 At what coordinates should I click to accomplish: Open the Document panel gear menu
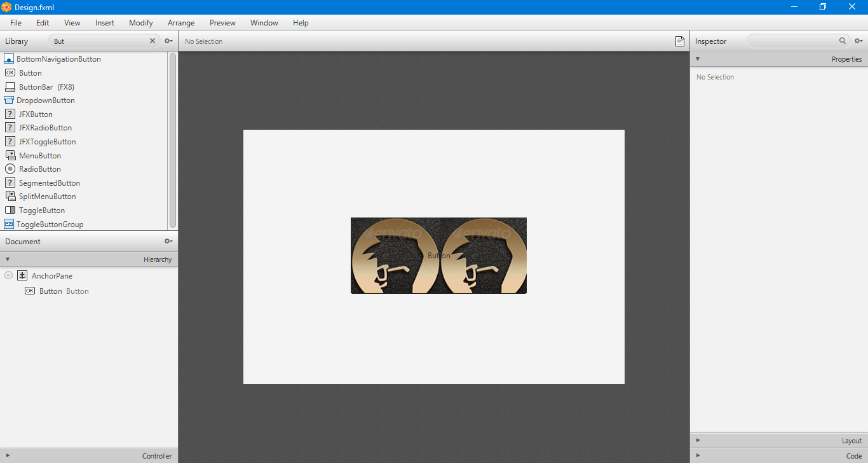pos(168,241)
